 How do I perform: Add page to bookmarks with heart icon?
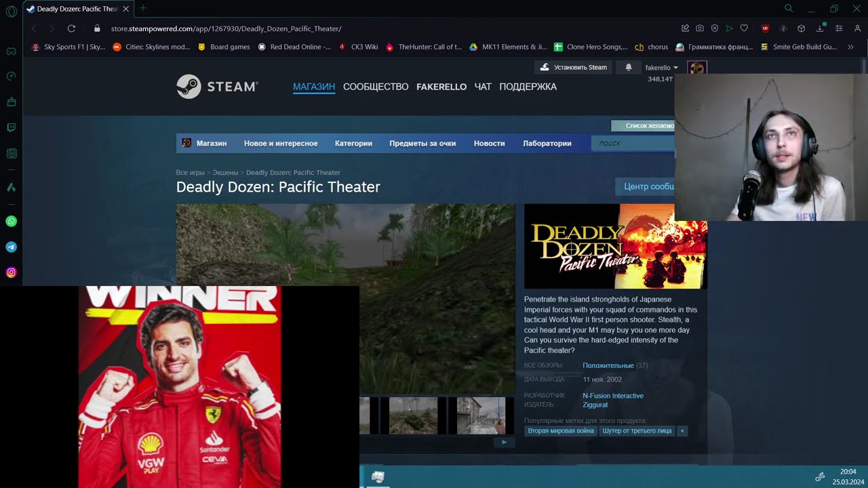pos(744,28)
